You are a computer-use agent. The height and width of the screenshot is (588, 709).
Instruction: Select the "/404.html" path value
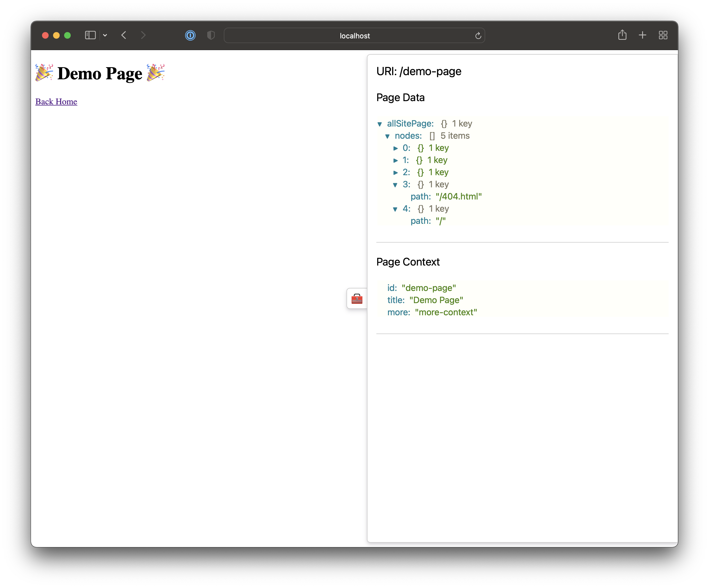pos(458,196)
